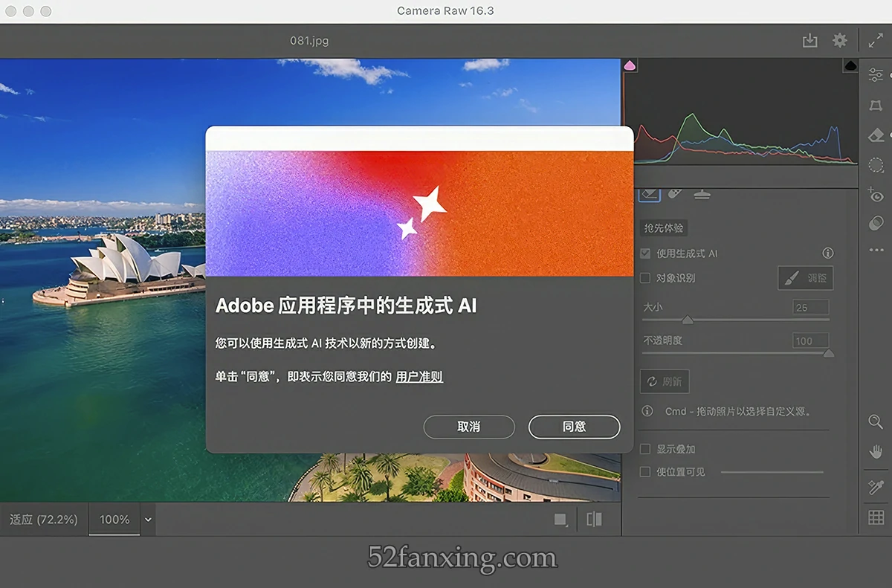The width and height of the screenshot is (892, 588).
Task: Toggle the grid overlay icon
Action: [x=876, y=517]
